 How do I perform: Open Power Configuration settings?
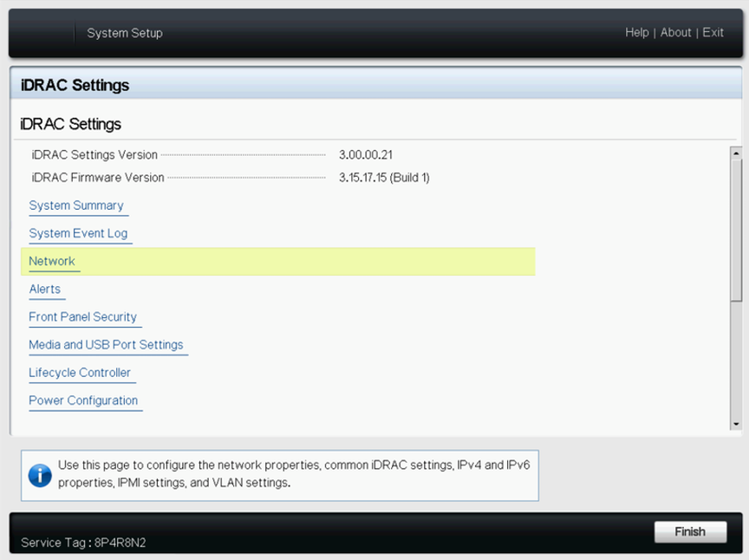pos(84,400)
